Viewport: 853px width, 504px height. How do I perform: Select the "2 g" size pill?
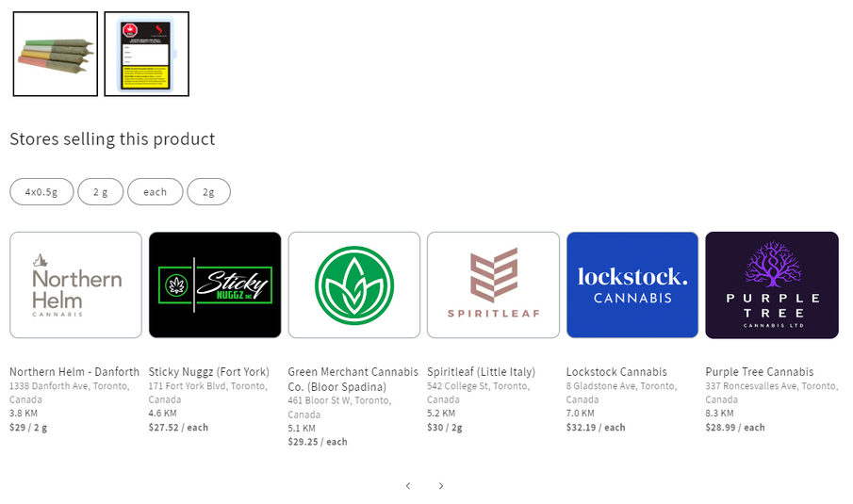[x=100, y=192]
